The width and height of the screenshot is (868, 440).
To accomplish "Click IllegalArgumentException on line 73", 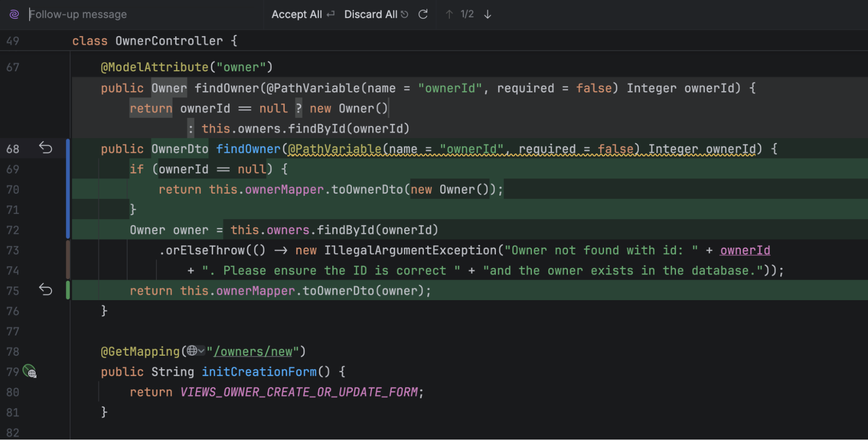I will tap(410, 251).
